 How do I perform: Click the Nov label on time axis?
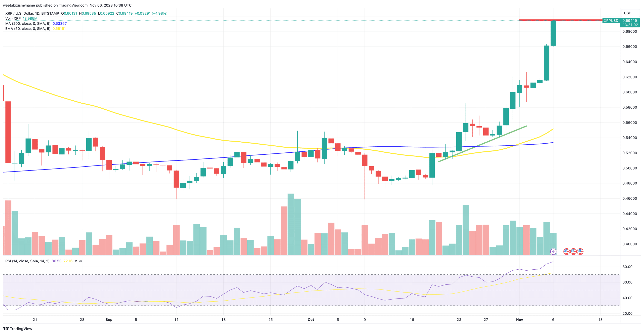[519, 319]
